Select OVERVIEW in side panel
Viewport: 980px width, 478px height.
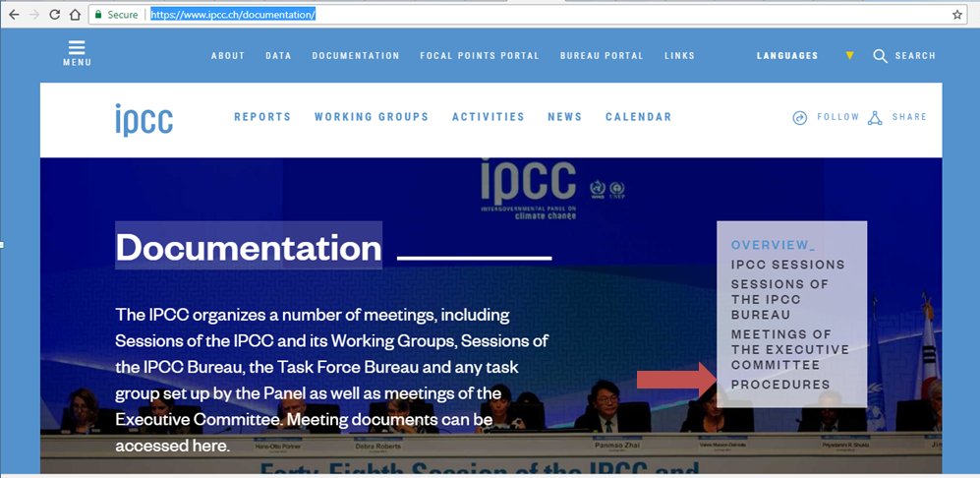pyautogui.click(x=774, y=245)
